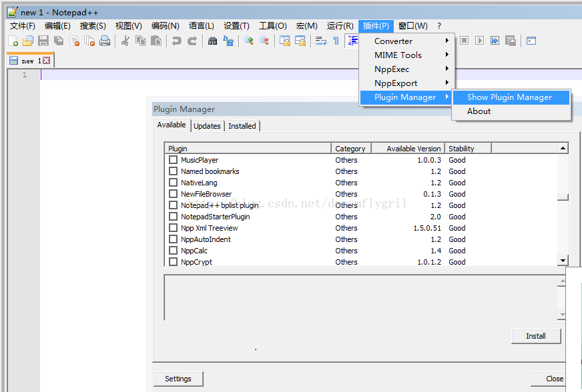Switch to the Updates tab
The width and height of the screenshot is (582, 392).
click(x=207, y=126)
